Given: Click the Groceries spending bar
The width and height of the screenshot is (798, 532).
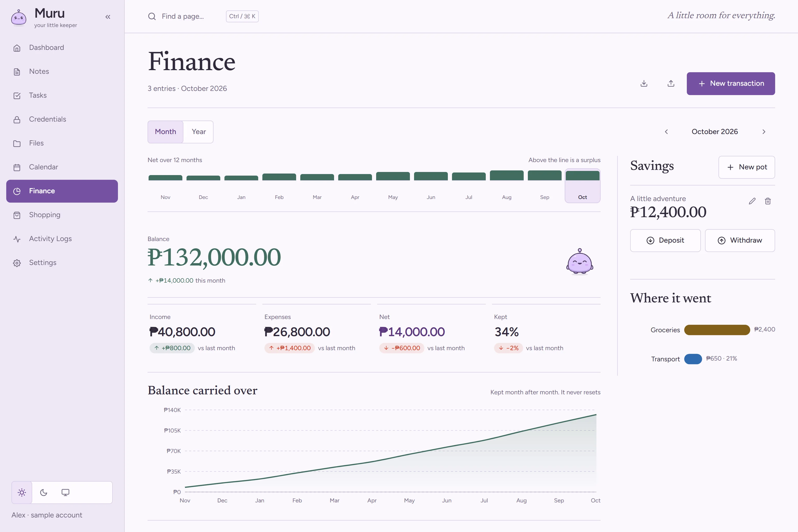Looking at the screenshot, I should (x=717, y=330).
